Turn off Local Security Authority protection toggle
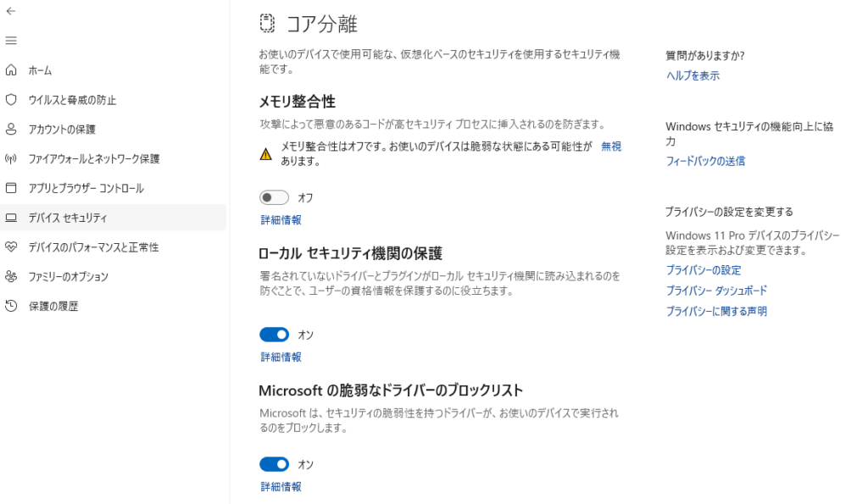Viewport: 868px width, 504px height. pyautogui.click(x=275, y=335)
